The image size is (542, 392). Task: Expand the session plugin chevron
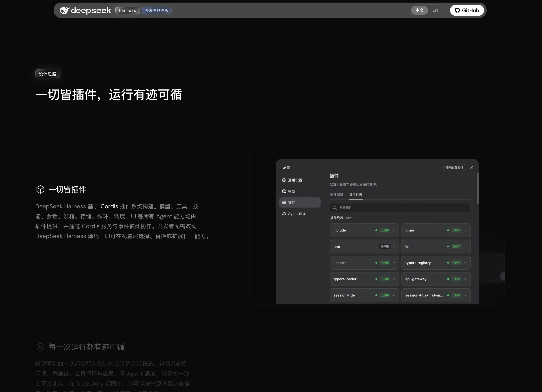394,263
